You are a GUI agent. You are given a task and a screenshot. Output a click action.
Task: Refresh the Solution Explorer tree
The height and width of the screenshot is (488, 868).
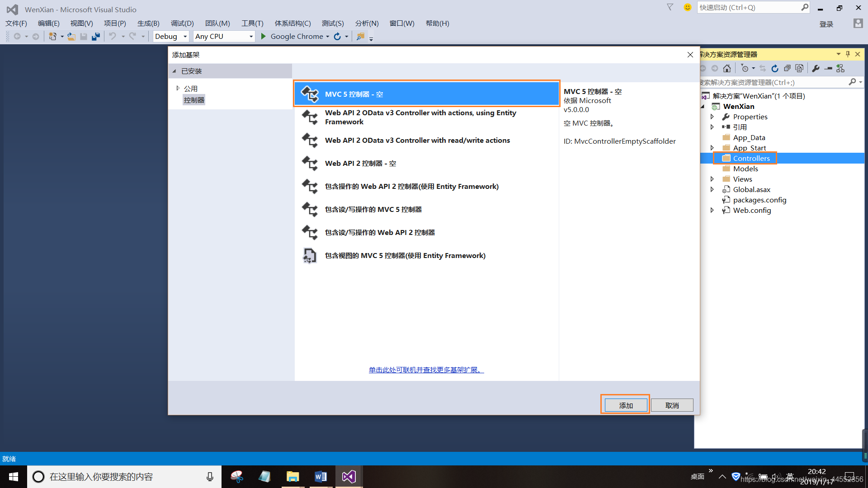(775, 68)
